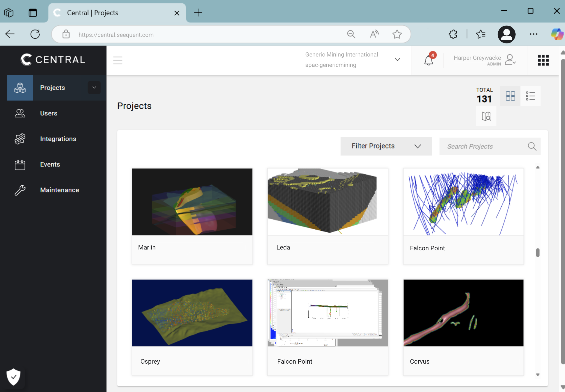
Task: Close the Central Projects tab
Action: pyautogui.click(x=177, y=13)
